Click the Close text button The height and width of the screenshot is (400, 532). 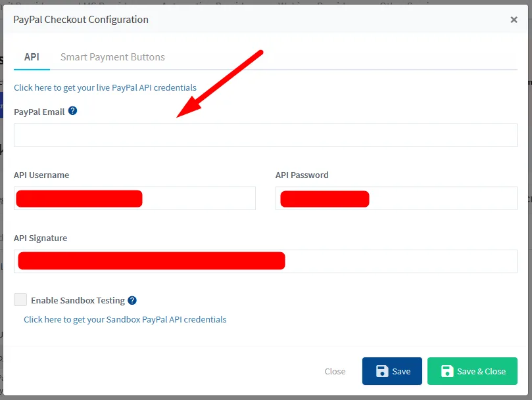[x=335, y=371]
